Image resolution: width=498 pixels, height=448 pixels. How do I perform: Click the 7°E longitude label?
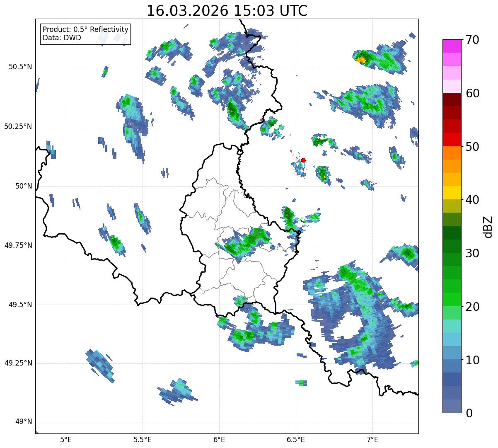click(x=372, y=439)
